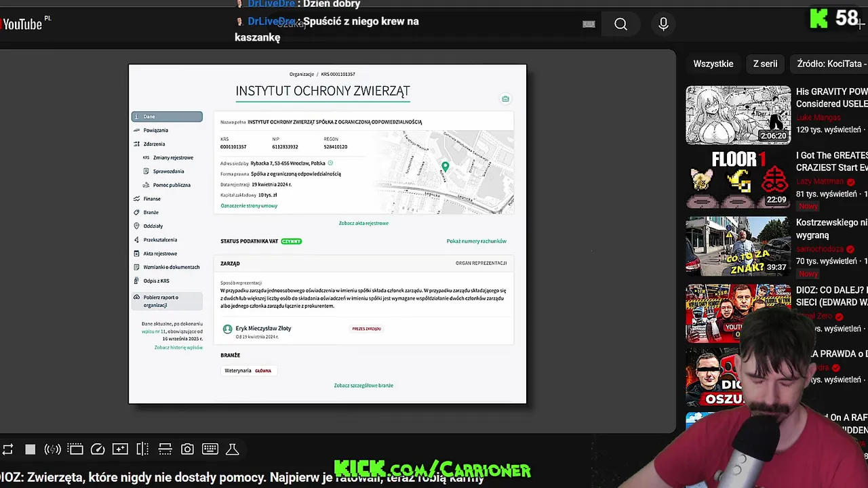This screenshot has height=488, width=868.
Task: Open keyboard shortcuts icon in bottom toolbar
Action: pos(210,449)
